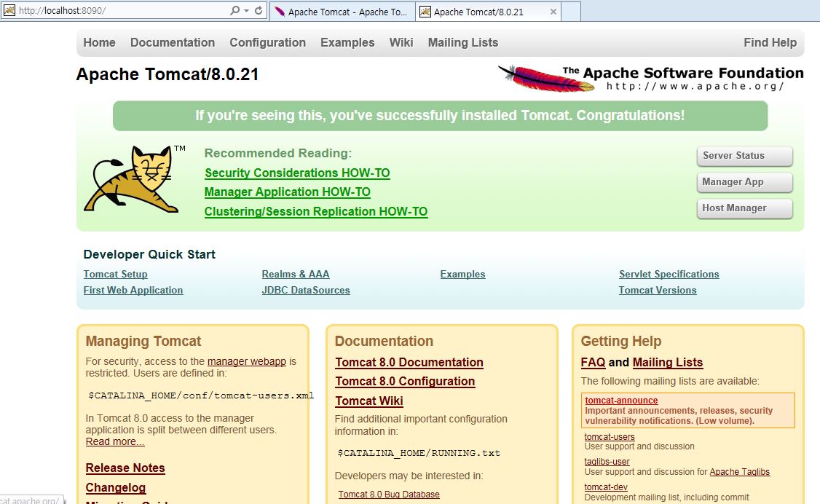The width and height of the screenshot is (820, 504).
Task: Click the manager webapp link
Action: tap(247, 361)
